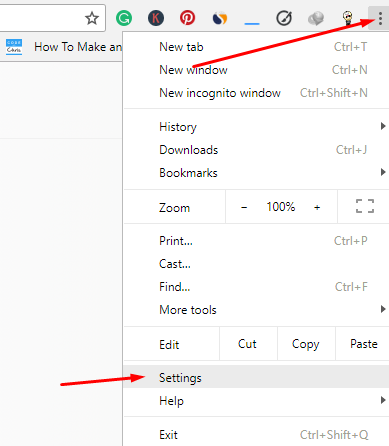
Task: Click the Cut button in Edit row
Action: [248, 344]
